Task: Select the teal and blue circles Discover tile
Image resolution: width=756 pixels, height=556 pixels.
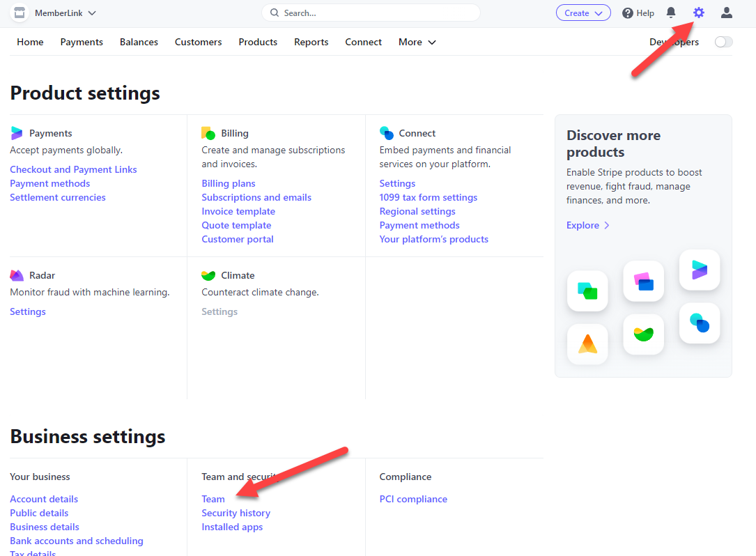Action: coord(699,323)
